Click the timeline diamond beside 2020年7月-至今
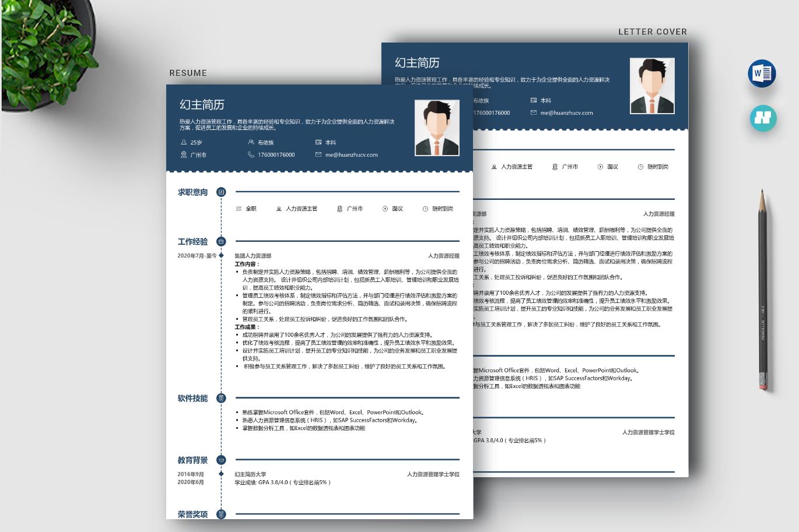 click(221, 255)
